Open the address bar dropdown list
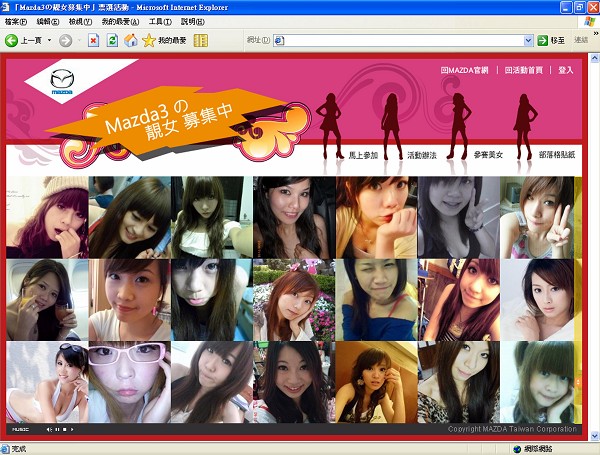Screen dimensions: 600x455 coord(528,40)
